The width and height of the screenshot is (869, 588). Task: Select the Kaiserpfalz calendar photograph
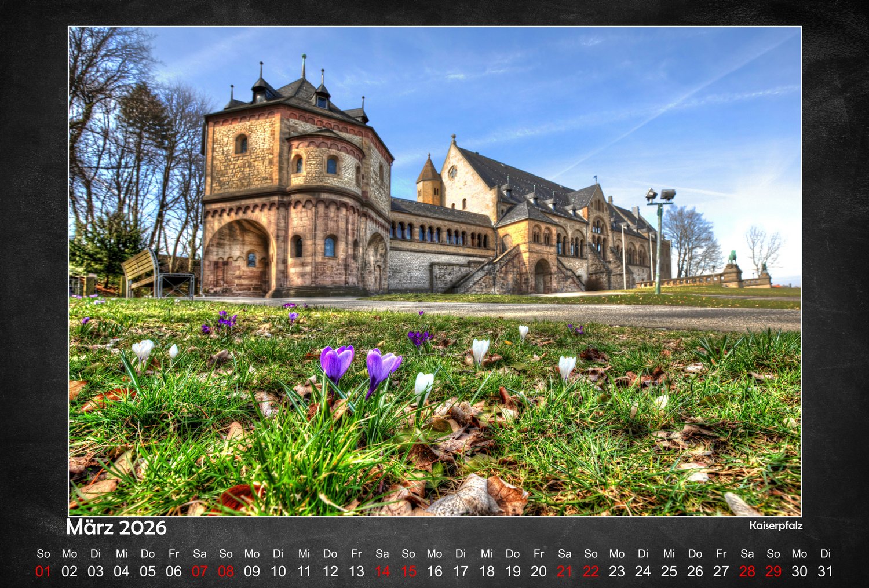point(435,271)
